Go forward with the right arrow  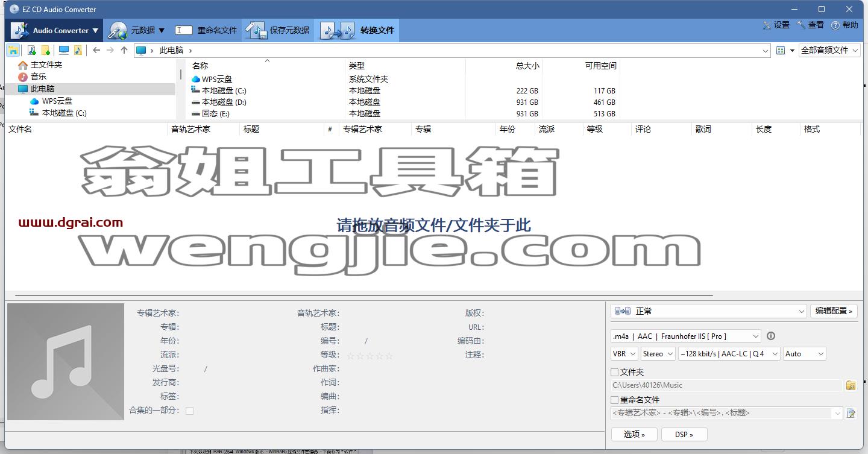click(110, 51)
